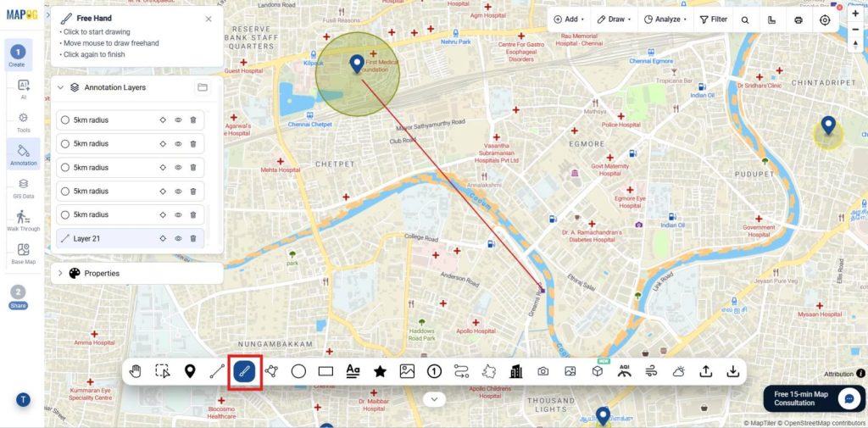Zoom to Layer 21 using its target icon
This screenshot has height=428, width=868.
163,239
